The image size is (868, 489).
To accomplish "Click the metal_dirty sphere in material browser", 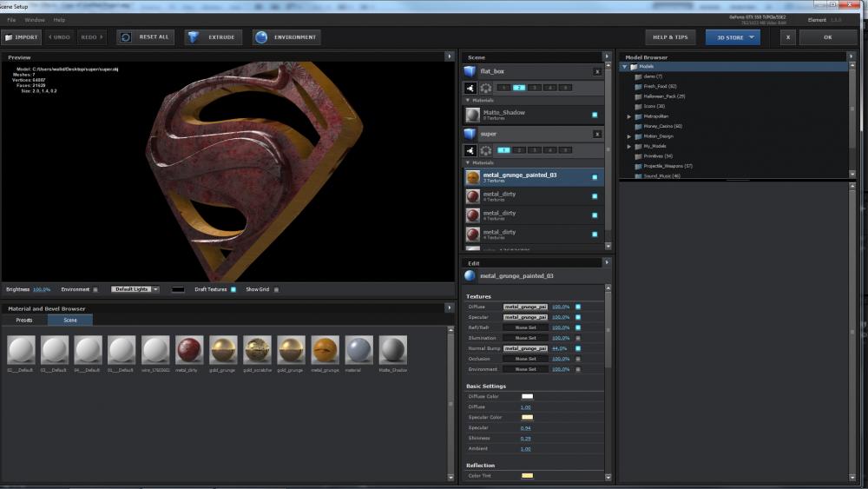I will pyautogui.click(x=189, y=350).
